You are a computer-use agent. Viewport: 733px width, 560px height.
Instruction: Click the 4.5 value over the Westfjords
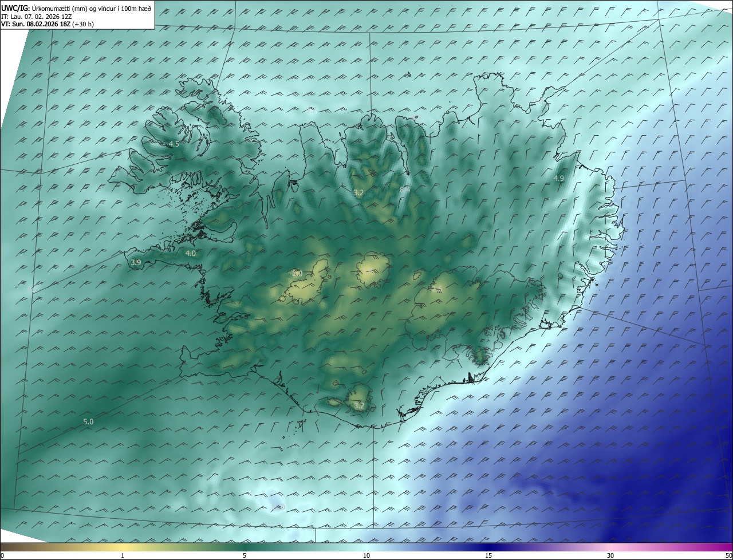tap(174, 144)
